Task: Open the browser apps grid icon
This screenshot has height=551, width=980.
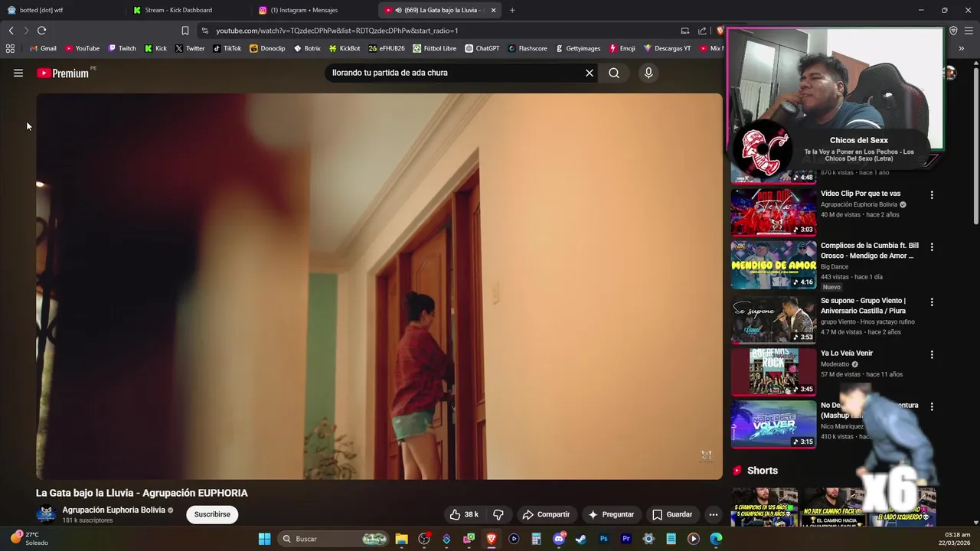Action: (10, 48)
